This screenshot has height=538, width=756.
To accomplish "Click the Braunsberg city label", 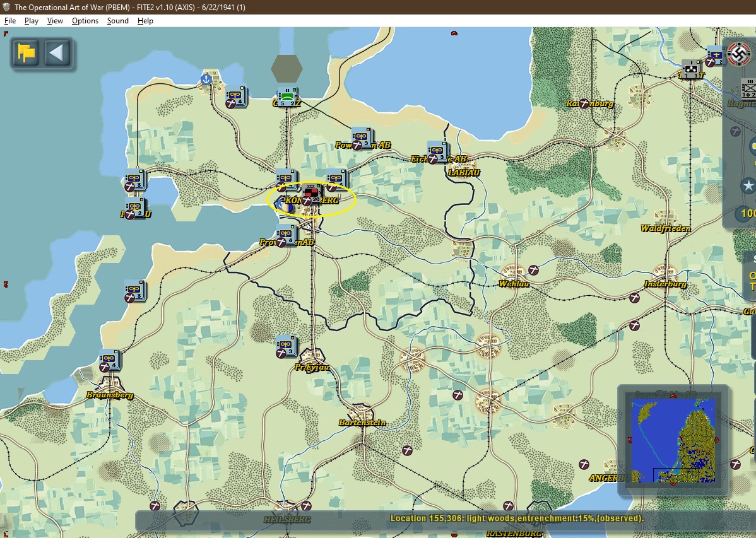I will (x=110, y=395).
